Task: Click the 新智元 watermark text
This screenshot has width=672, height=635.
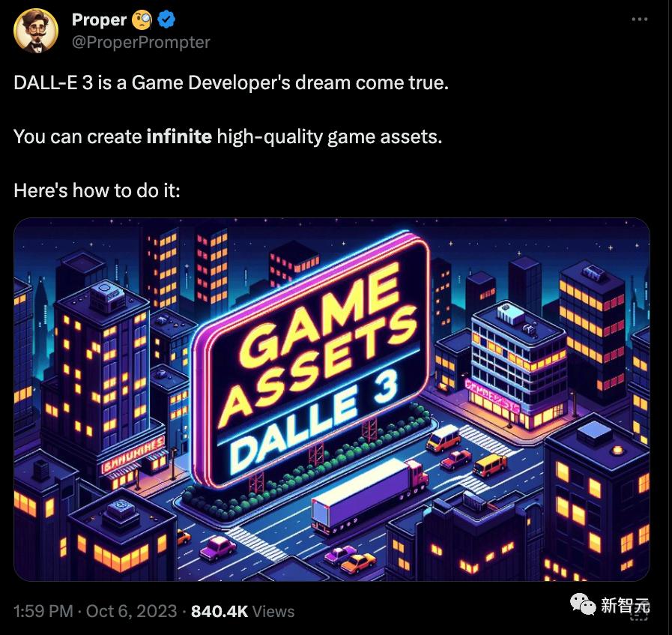Action: [625, 604]
